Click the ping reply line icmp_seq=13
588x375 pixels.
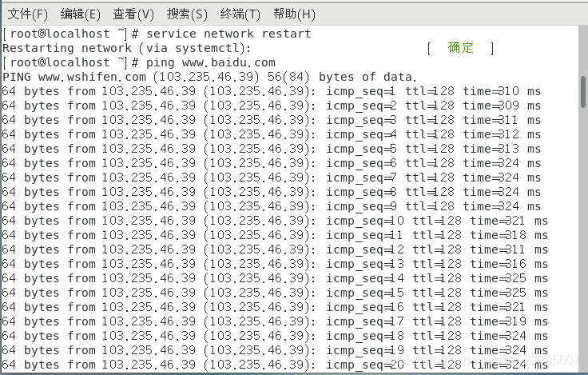tap(276, 264)
